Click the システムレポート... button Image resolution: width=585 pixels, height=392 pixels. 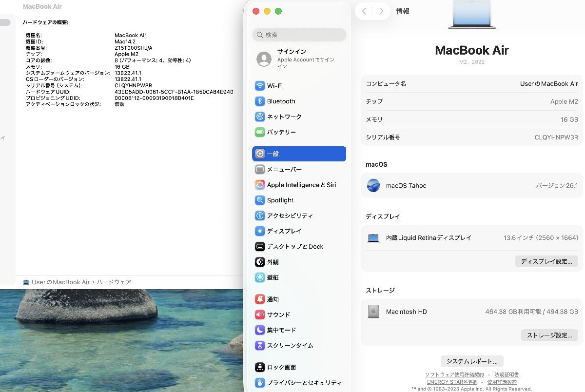472,361
